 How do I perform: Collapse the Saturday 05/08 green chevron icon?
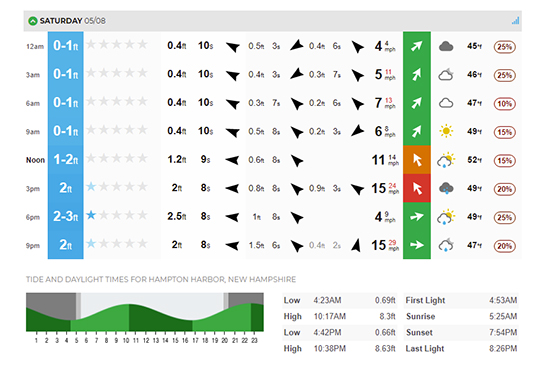click(33, 21)
